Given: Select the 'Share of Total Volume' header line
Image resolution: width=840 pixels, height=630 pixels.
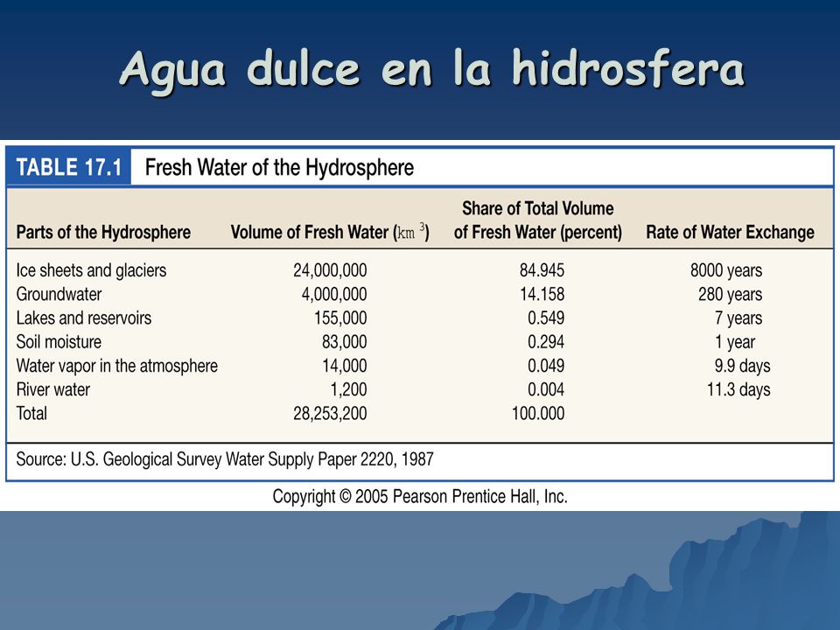Looking at the screenshot, I should click(538, 208).
